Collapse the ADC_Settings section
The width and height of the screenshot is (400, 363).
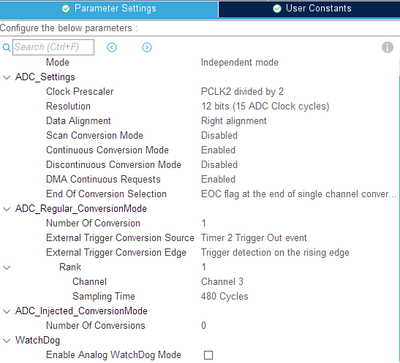(6, 77)
